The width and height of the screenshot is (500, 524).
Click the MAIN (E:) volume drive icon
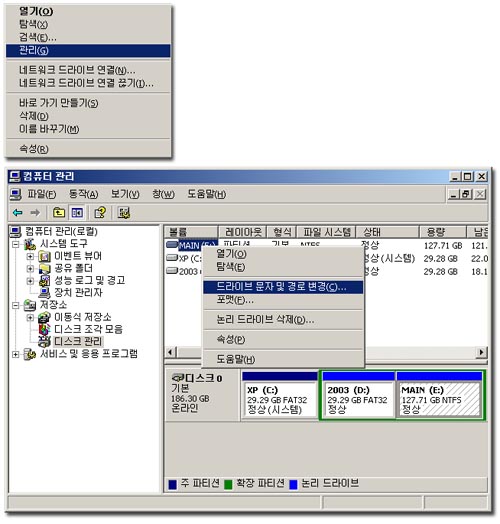click(x=172, y=245)
